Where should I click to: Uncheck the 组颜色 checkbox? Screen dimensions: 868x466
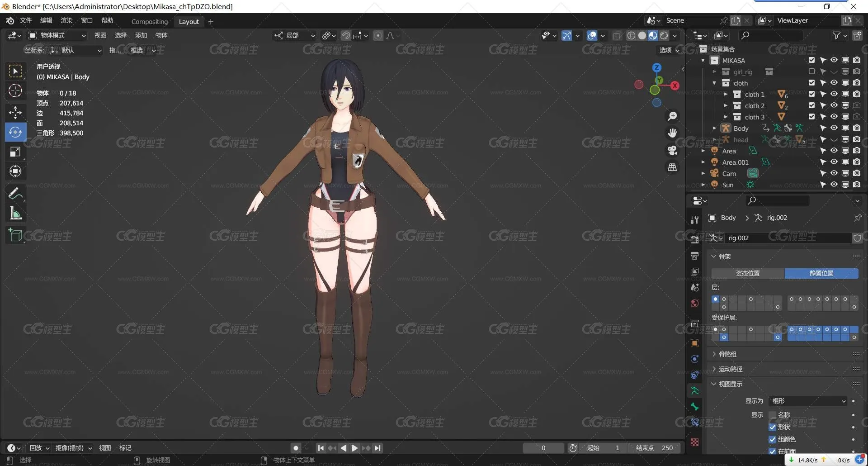(x=773, y=439)
